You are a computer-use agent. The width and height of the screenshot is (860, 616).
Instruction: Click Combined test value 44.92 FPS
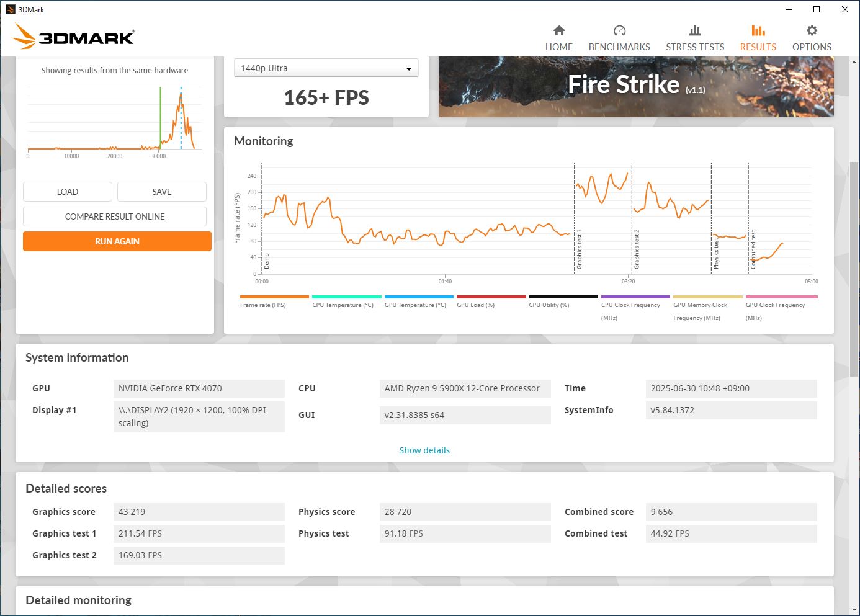point(731,533)
